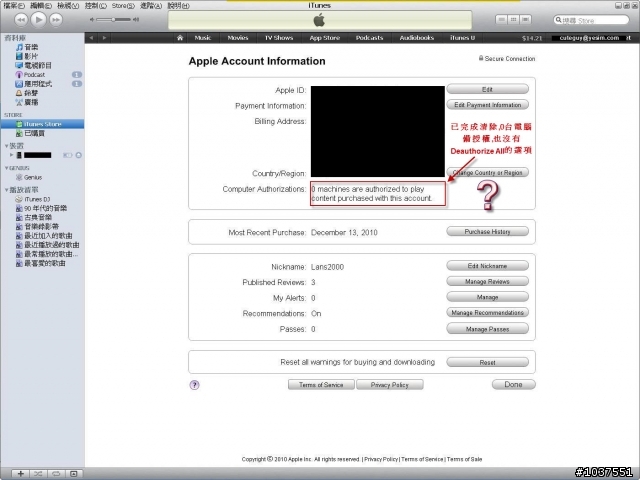The width and height of the screenshot is (640, 480).
Task: Open the Podcasts store tab
Action: click(x=369, y=38)
